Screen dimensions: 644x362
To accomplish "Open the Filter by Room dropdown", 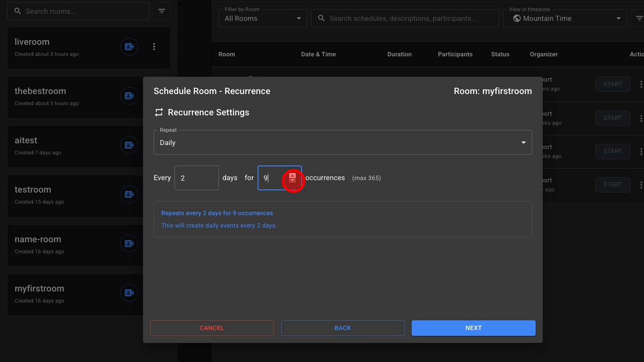I will point(262,18).
